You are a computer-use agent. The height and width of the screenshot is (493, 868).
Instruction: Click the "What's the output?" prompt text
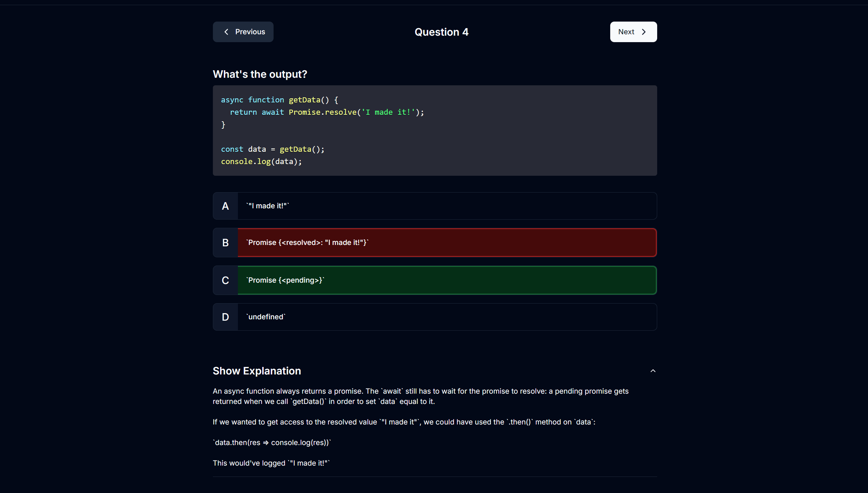(260, 74)
